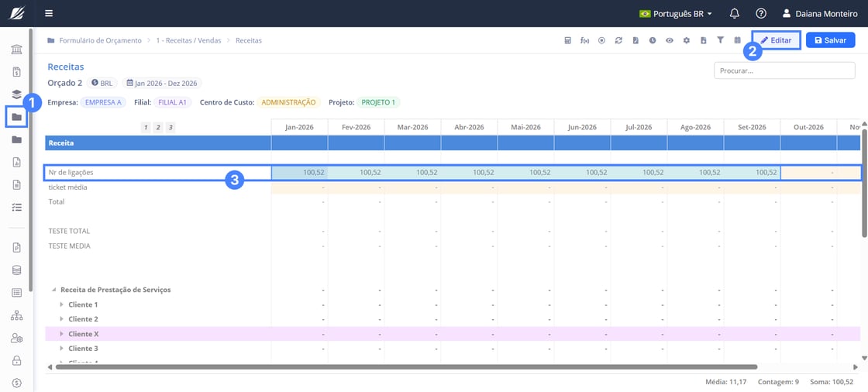Click the Jan 2026 - Dez 2026 period tag

pyautogui.click(x=162, y=83)
